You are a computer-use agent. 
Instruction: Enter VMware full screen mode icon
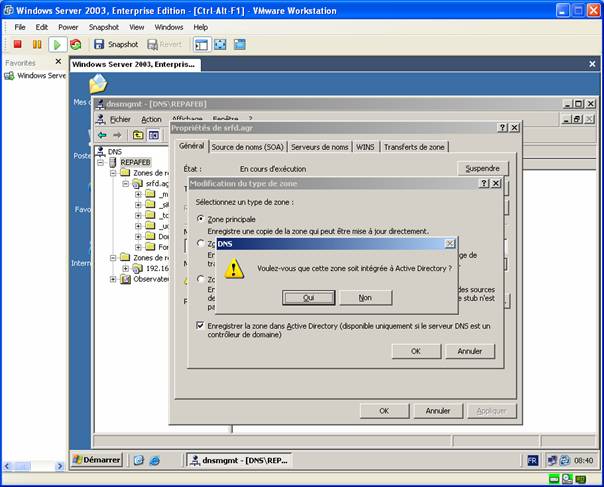220,45
